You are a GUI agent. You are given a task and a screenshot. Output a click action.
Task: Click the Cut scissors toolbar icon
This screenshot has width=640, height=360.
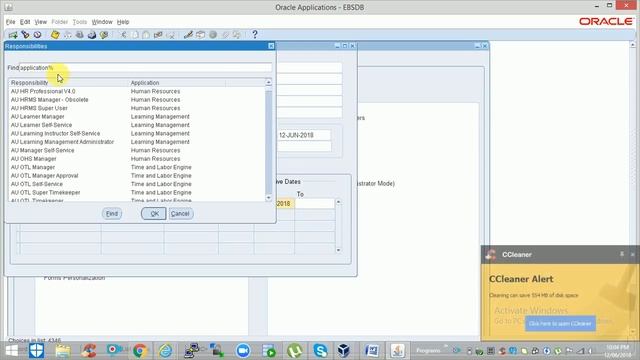[123, 35]
